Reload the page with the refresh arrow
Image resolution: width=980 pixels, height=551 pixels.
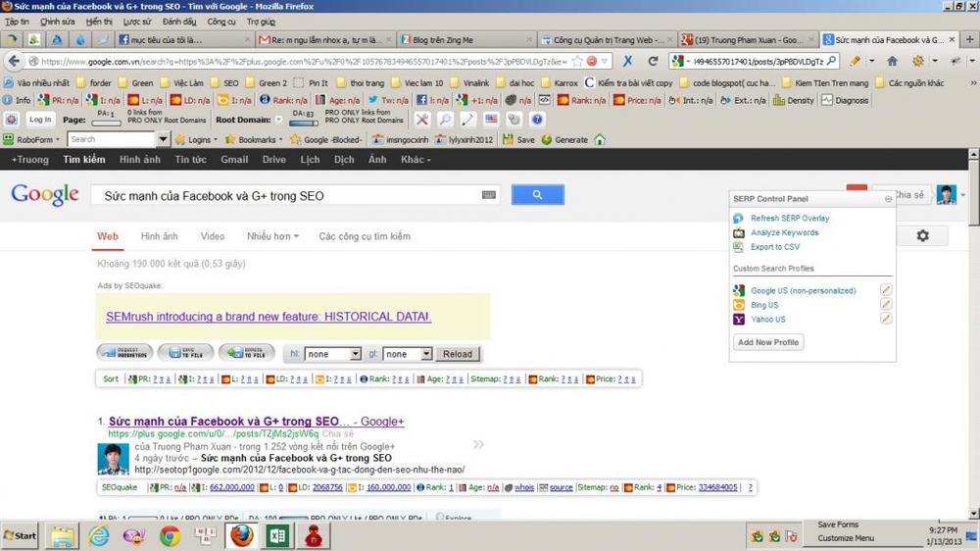653,62
